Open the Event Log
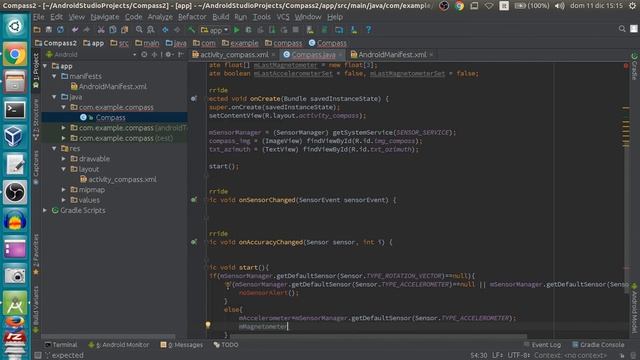 click(x=542, y=345)
